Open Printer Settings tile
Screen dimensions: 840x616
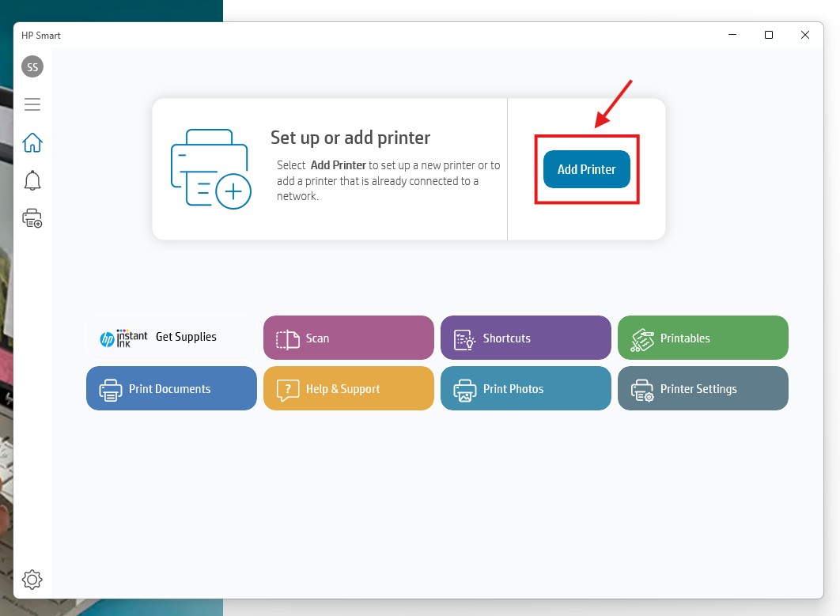[x=702, y=388]
